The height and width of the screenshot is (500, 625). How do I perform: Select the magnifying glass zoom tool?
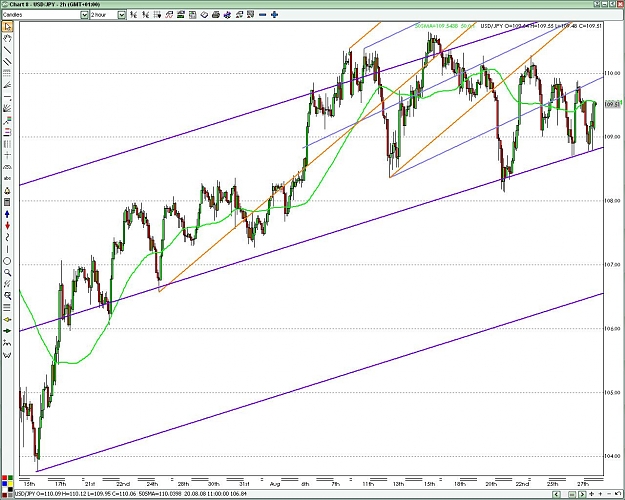[x=7, y=273]
